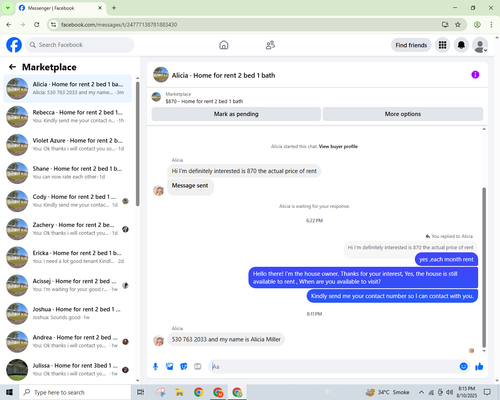Click the 'yes ,each month rent' message

(446, 259)
